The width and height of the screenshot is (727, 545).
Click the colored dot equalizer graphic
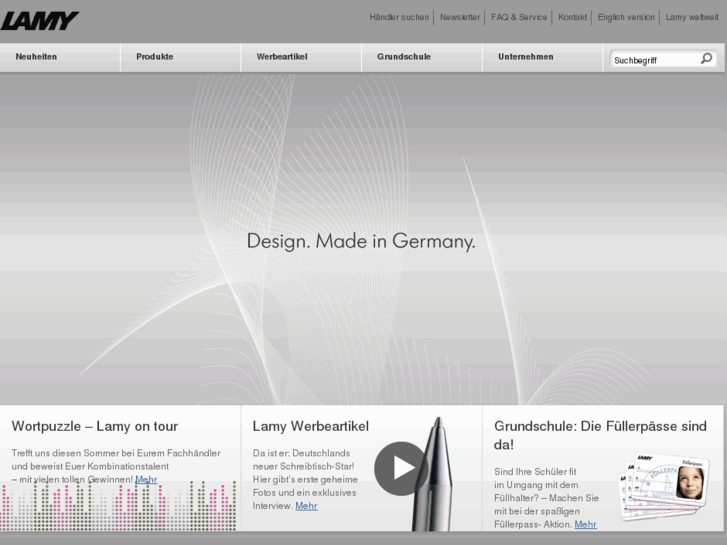pyautogui.click(x=118, y=506)
